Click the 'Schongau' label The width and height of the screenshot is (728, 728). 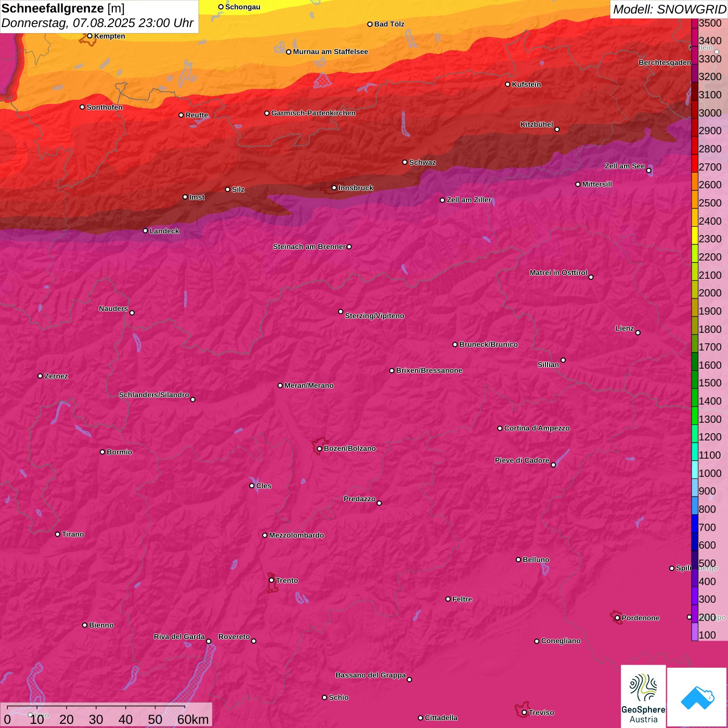[242, 7]
